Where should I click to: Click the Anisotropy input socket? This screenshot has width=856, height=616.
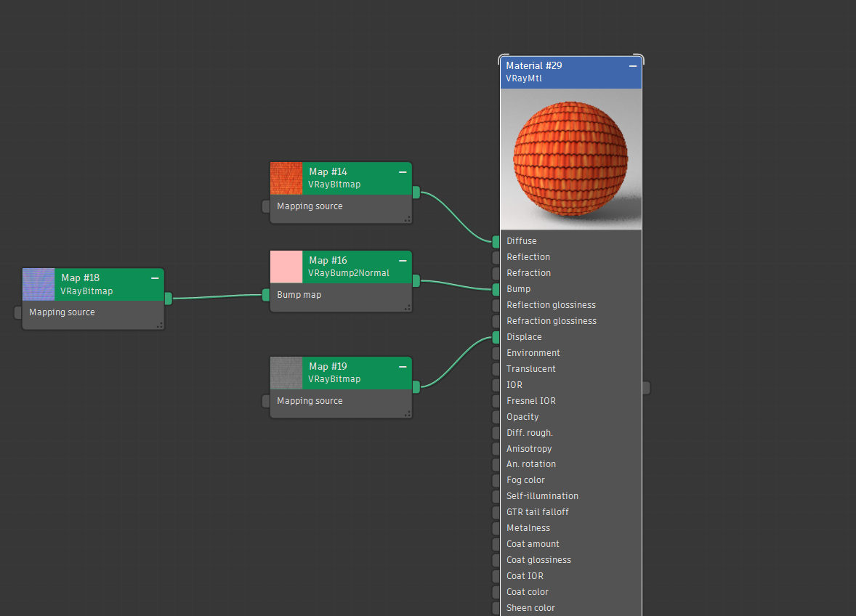tap(496, 448)
